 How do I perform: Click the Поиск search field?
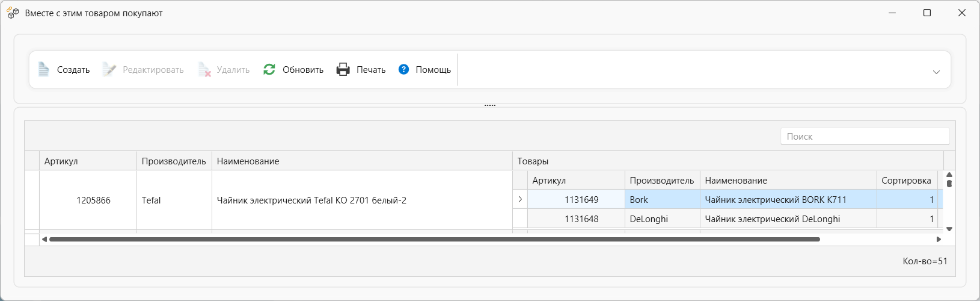coord(865,137)
